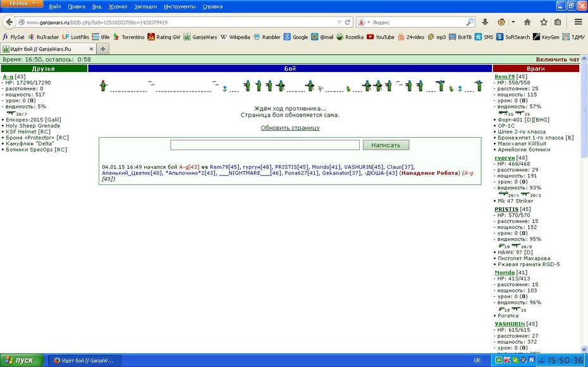The image size is (588, 367).
Task: Open the YouTube bookmark
Action: (381, 37)
